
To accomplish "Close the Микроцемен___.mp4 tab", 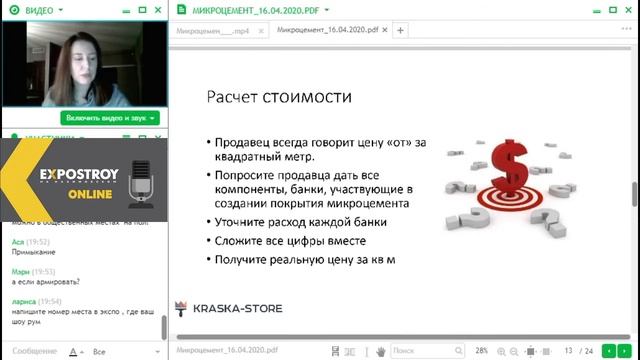I will tap(261, 31).
